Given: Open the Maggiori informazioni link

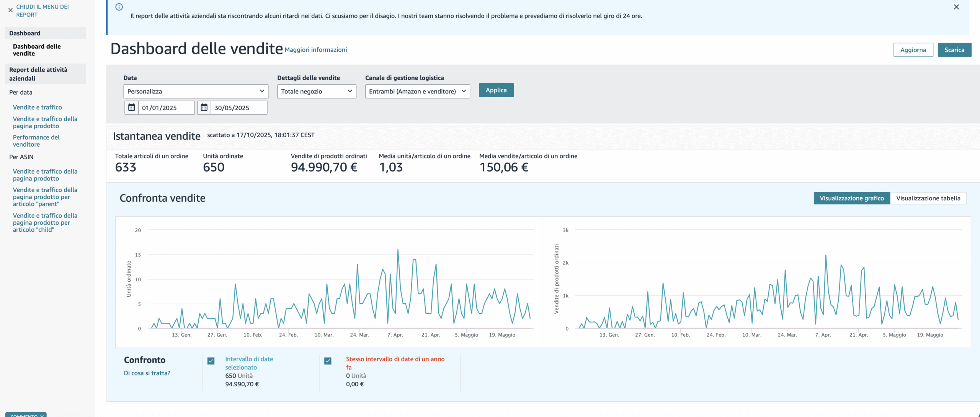Looking at the screenshot, I should (316, 50).
